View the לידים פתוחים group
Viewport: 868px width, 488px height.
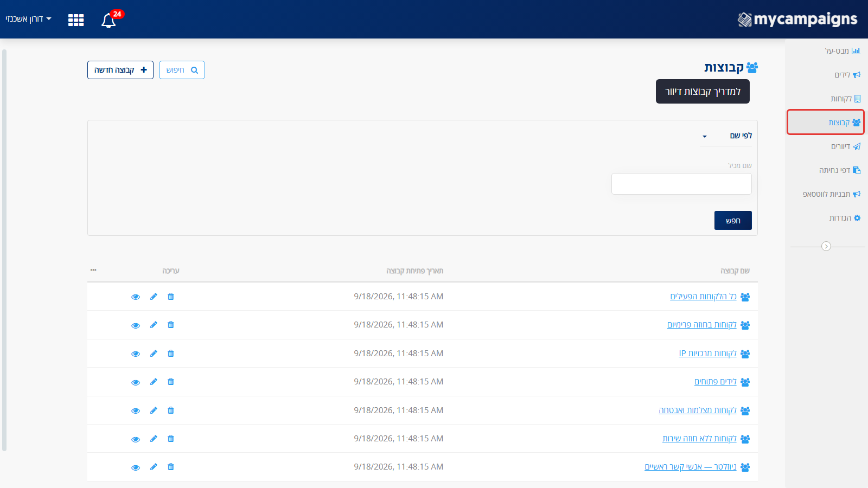pyautogui.click(x=136, y=382)
